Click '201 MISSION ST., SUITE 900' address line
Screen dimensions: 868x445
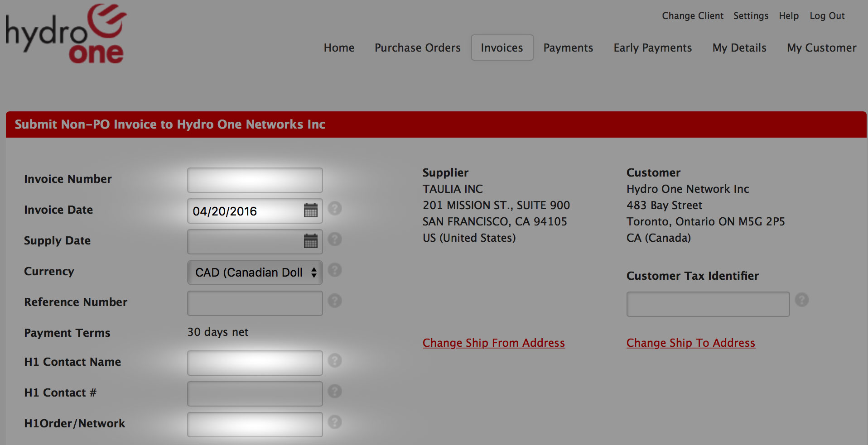pos(496,205)
